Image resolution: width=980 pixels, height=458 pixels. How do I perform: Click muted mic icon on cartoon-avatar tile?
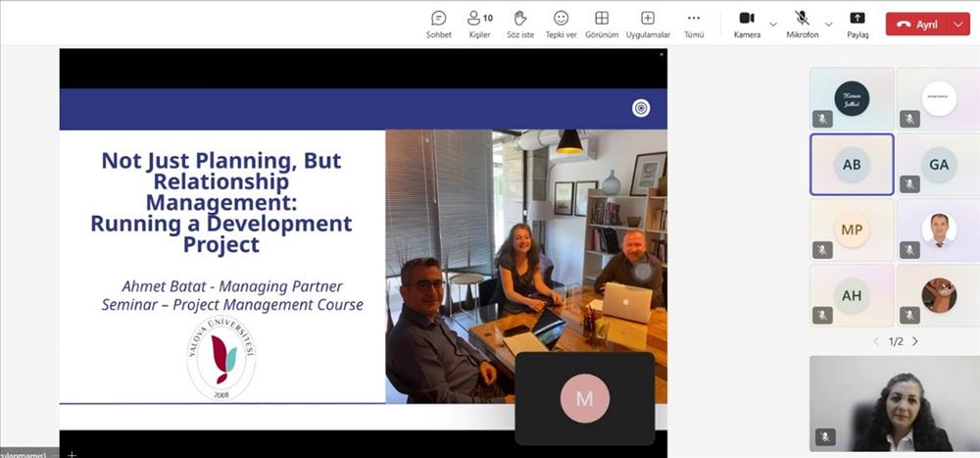coord(910,316)
